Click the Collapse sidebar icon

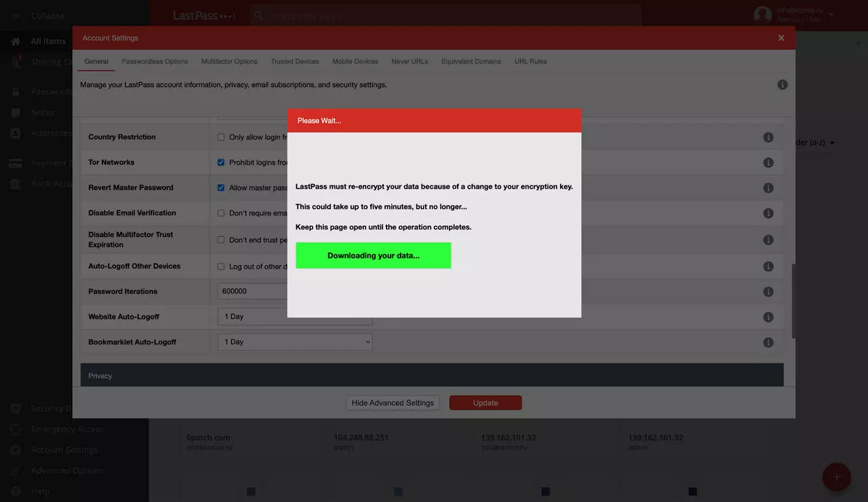[16, 16]
